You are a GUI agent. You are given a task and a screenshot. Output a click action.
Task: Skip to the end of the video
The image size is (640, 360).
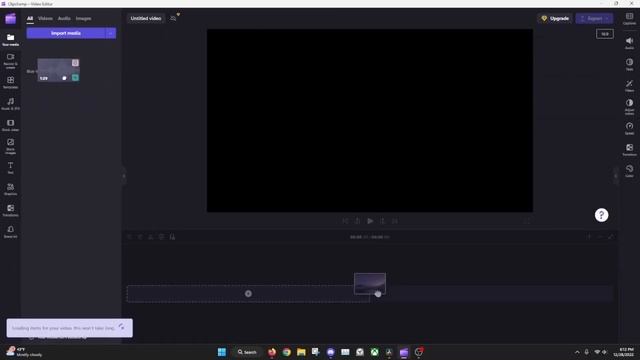(395, 221)
